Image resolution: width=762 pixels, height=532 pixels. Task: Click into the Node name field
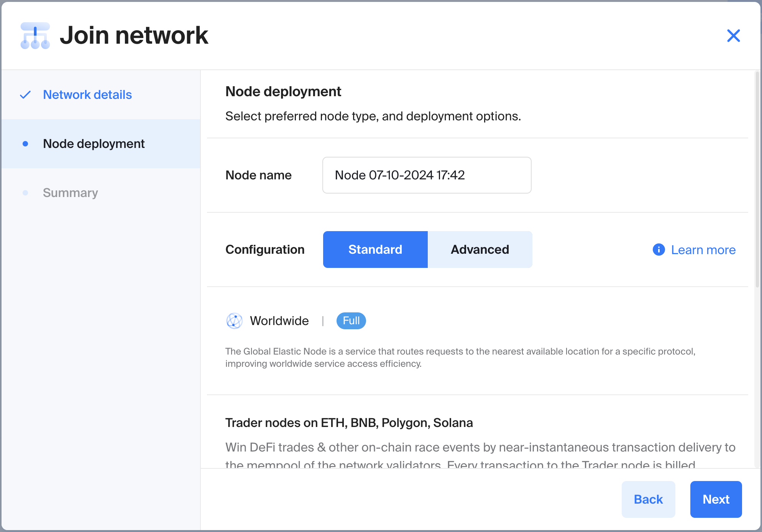point(426,175)
